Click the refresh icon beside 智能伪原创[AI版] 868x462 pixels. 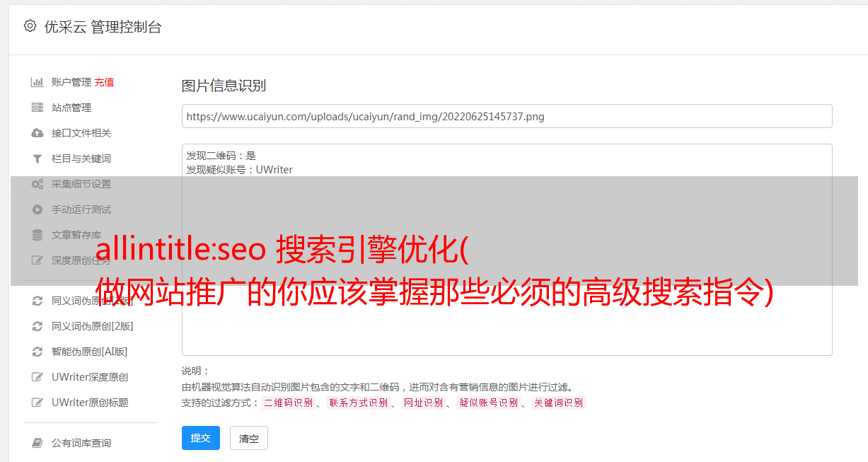coord(37,352)
